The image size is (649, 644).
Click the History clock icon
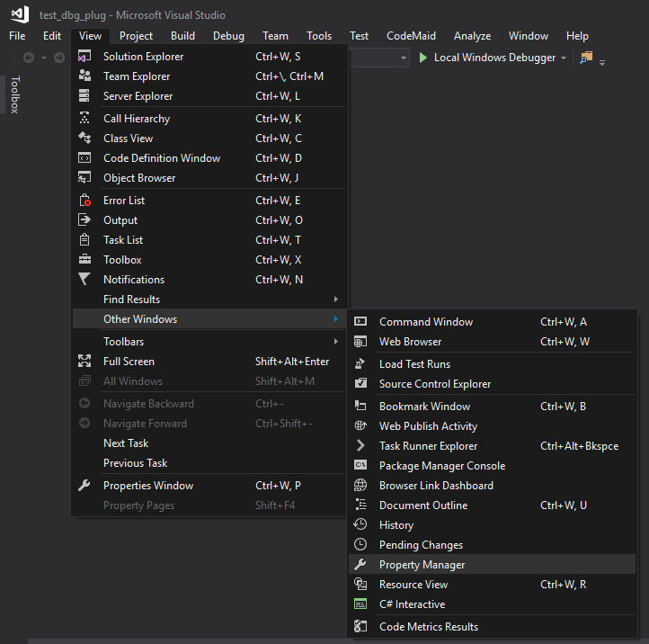pos(360,524)
